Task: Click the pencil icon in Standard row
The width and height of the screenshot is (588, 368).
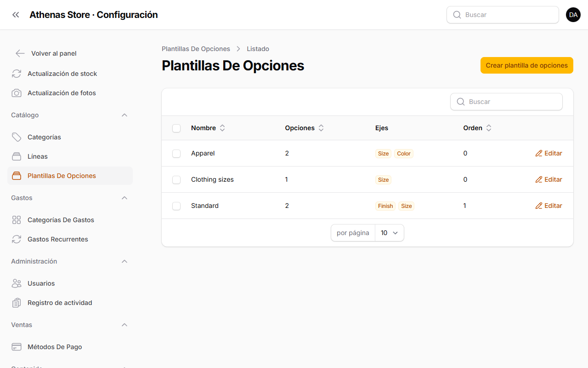Action: pyautogui.click(x=539, y=206)
